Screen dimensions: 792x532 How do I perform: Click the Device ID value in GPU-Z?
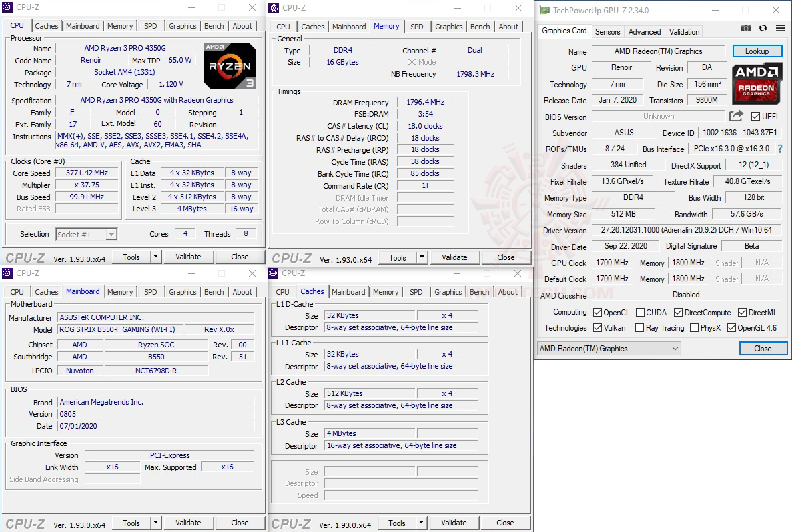739,132
